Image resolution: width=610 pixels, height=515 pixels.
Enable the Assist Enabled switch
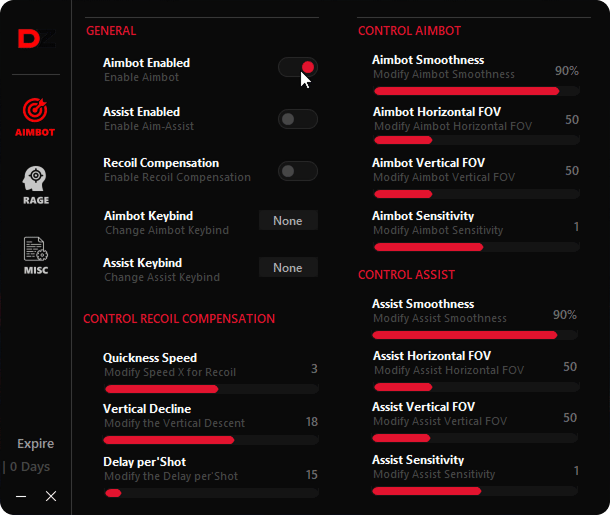coord(298,119)
